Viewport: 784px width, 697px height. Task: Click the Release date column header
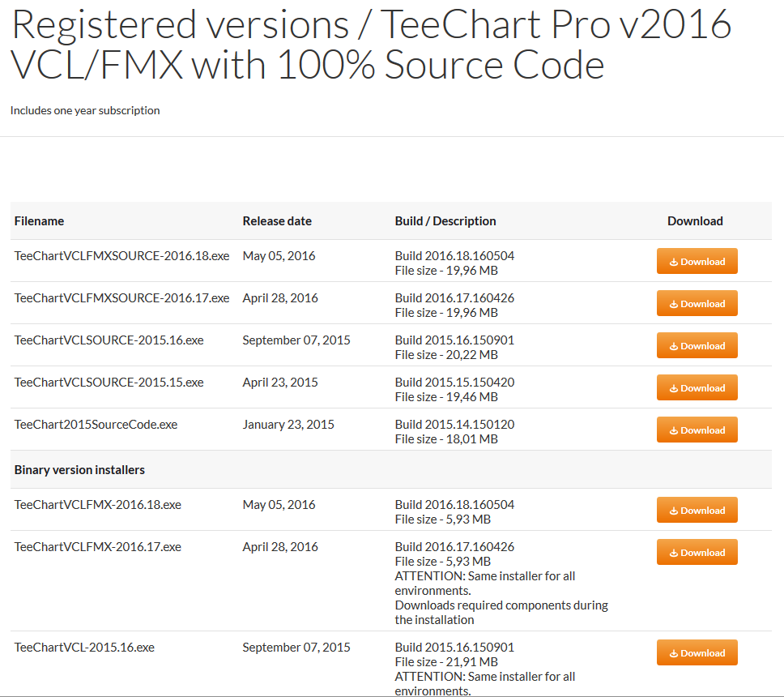point(277,221)
